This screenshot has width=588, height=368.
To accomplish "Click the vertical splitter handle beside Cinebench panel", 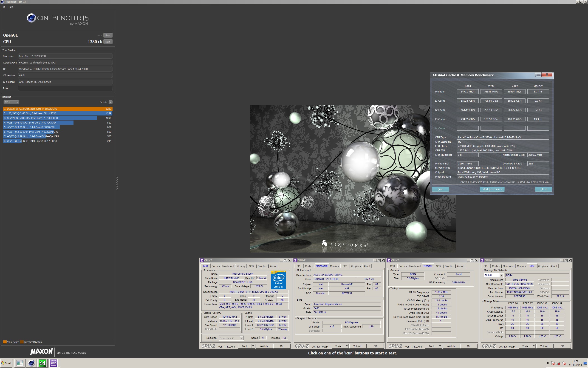I will (x=117, y=183).
